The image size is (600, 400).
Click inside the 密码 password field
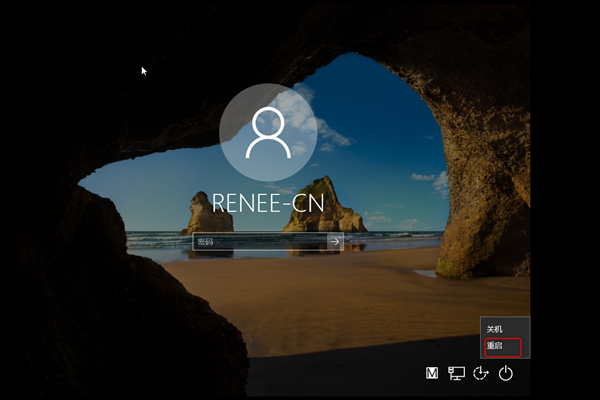[259, 241]
